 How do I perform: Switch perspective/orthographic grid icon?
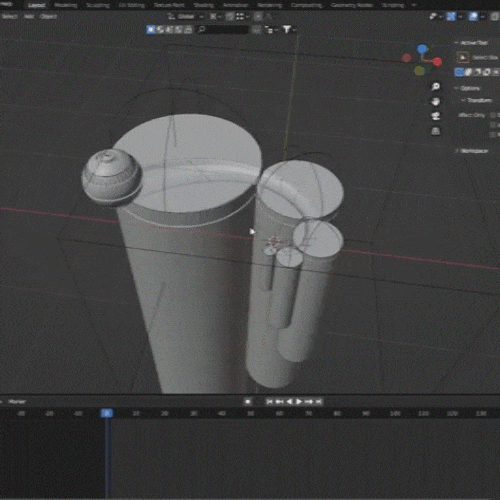click(435, 131)
